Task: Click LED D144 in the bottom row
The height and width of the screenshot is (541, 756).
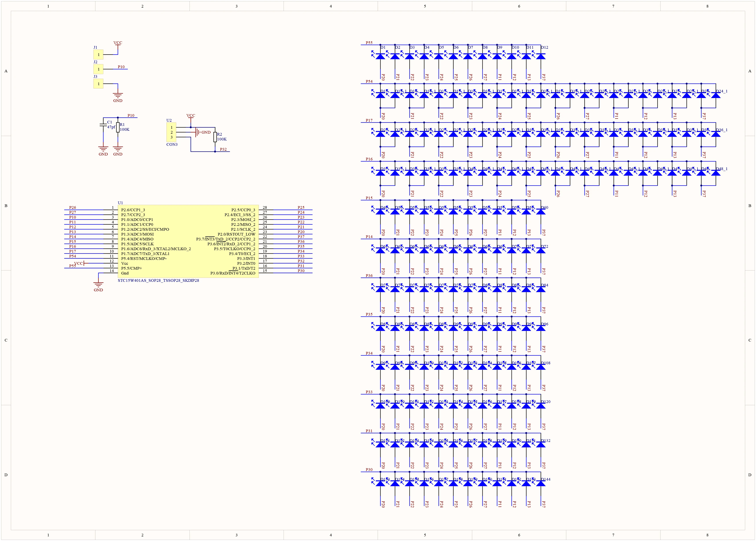Action: (x=541, y=483)
